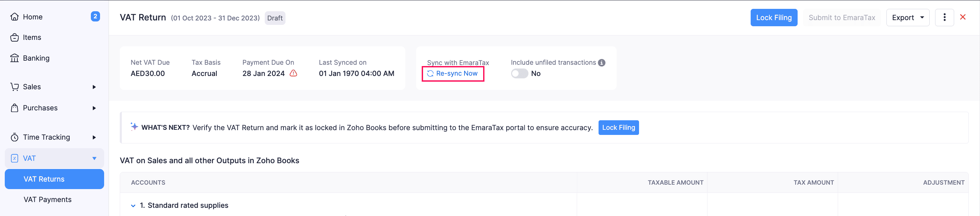Open the three-dot more options menu
Viewport: 980px width, 216px height.
point(944,17)
